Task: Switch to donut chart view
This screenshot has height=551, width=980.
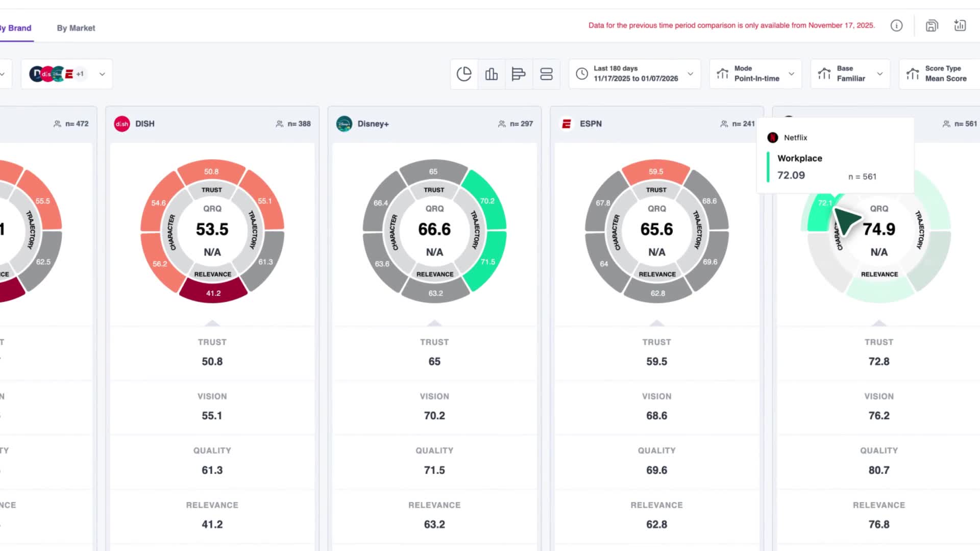Action: click(x=464, y=74)
